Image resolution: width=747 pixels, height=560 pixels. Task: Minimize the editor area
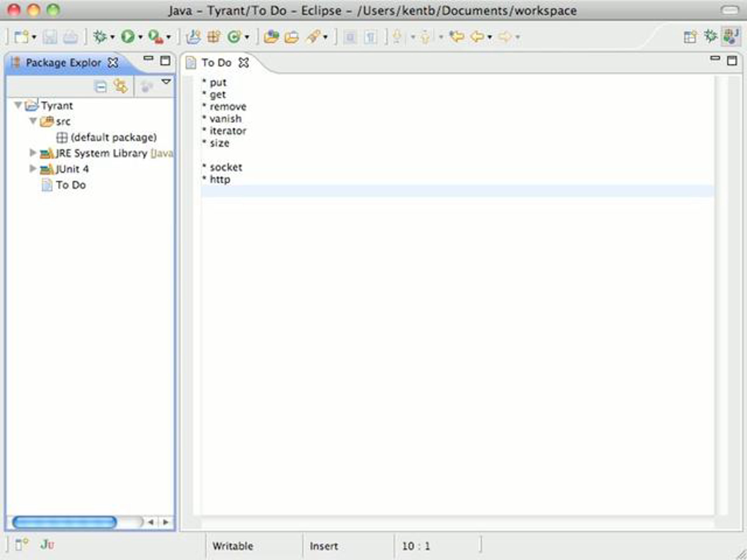pyautogui.click(x=715, y=59)
